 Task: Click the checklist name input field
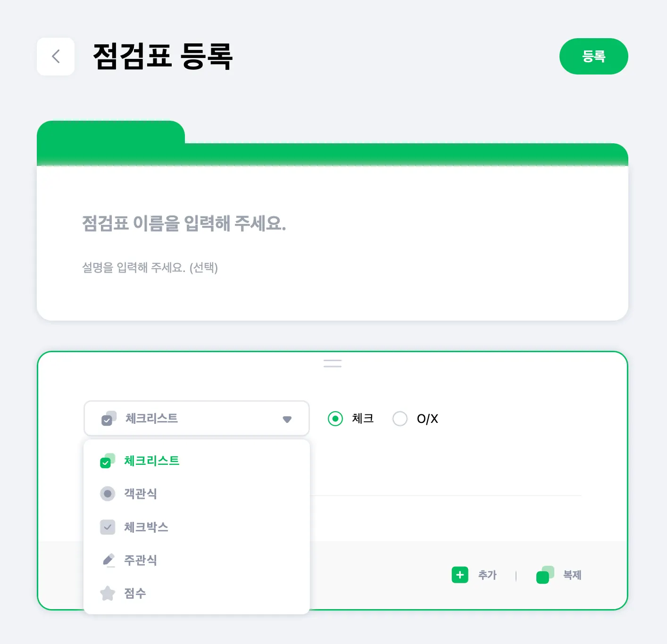pyautogui.click(x=184, y=223)
